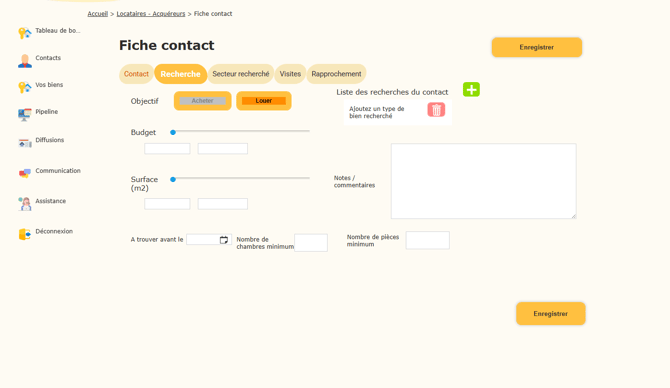The image size is (670, 388).
Task: Open the Assistance support agent icon
Action: click(x=25, y=204)
